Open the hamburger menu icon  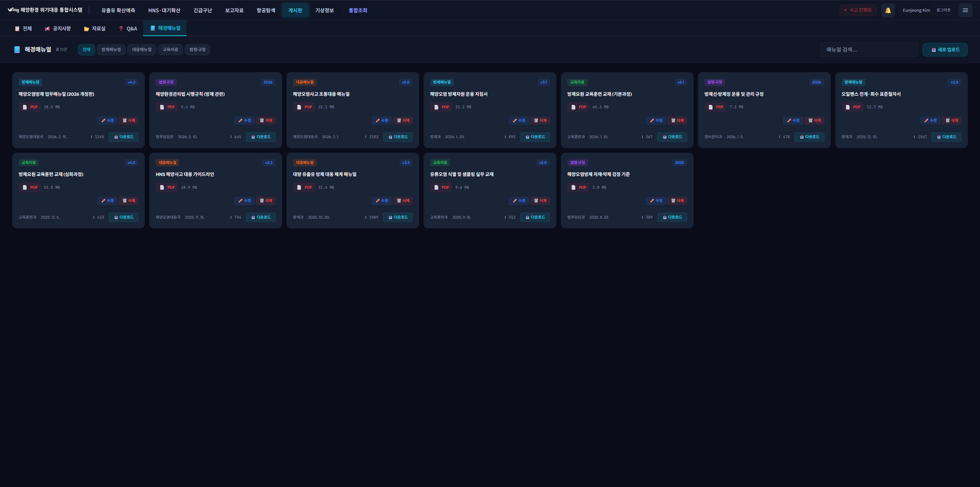click(965, 10)
